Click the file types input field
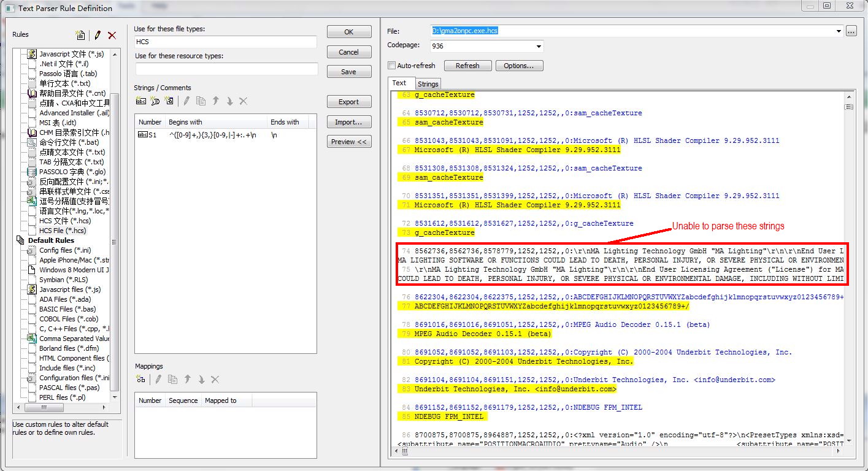The width and height of the screenshot is (868, 471). pyautogui.click(x=225, y=42)
